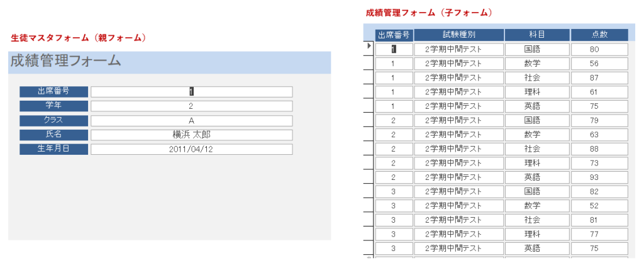This screenshot has width=644, height=268.
Task: Click the クラス field showing A
Action: (191, 120)
